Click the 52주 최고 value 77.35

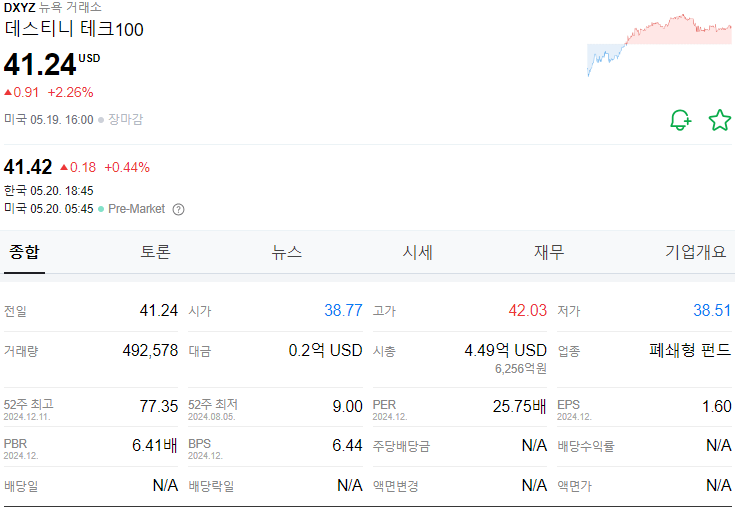(x=159, y=406)
